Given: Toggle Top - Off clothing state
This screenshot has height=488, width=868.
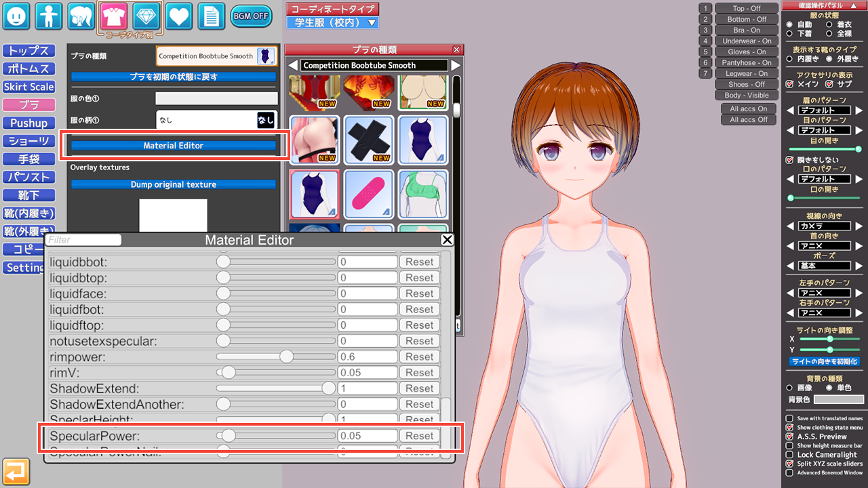Looking at the screenshot, I should 747,8.
